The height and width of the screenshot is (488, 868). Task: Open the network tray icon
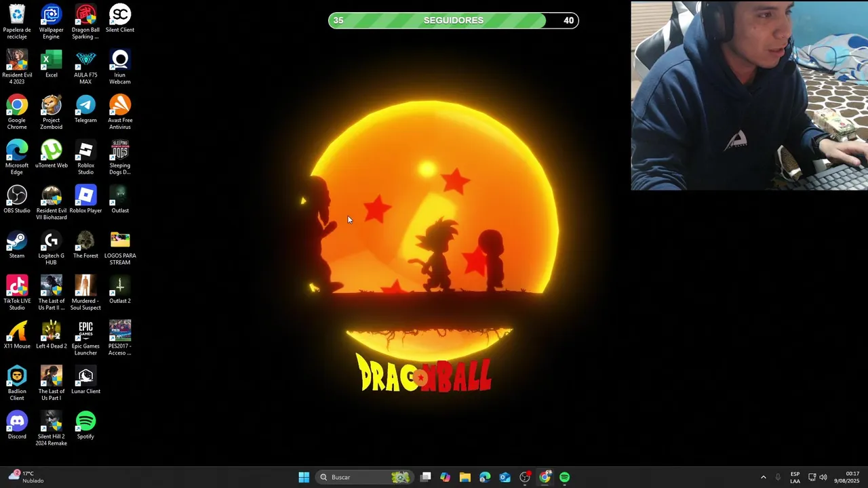tap(812, 477)
